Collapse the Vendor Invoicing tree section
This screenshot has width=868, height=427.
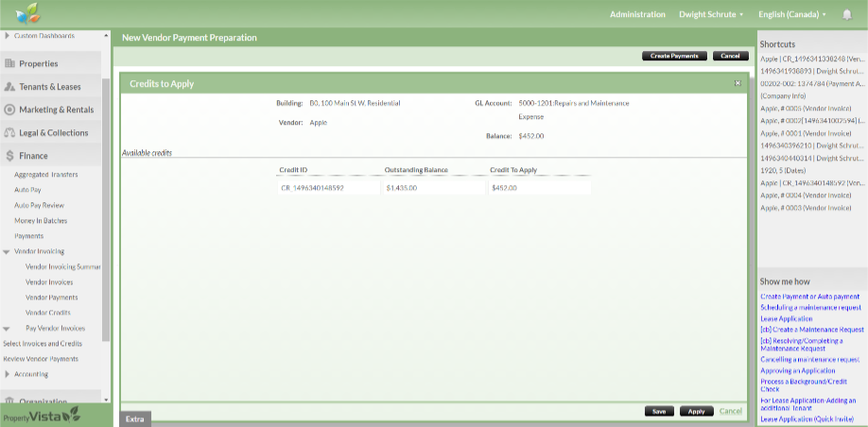pos(7,251)
